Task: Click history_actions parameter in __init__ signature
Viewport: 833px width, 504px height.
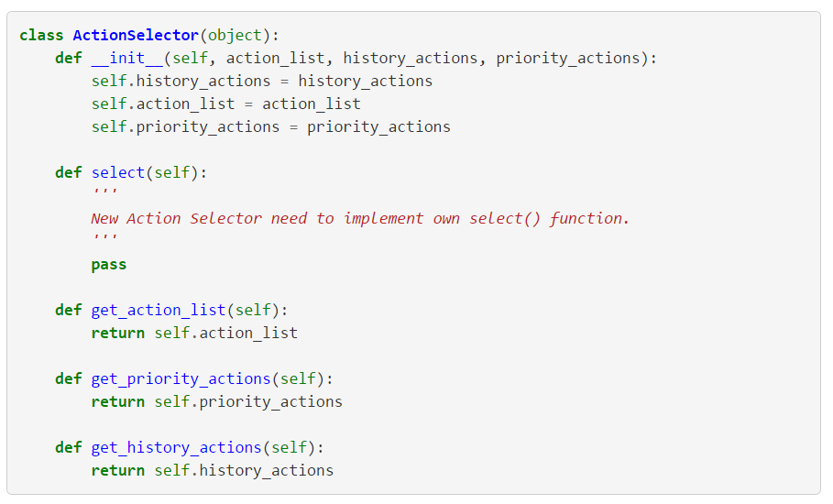Action: pos(411,58)
